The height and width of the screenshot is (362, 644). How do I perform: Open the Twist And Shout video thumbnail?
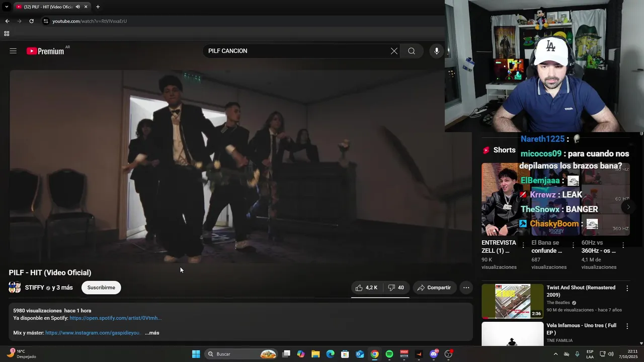coord(513,301)
